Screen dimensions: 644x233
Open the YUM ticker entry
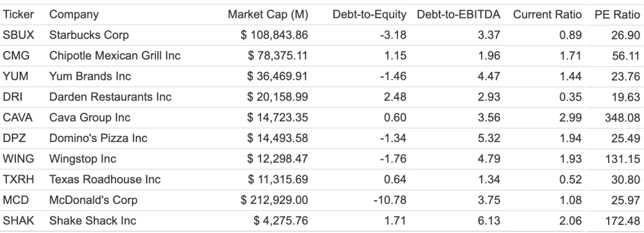click(x=15, y=76)
